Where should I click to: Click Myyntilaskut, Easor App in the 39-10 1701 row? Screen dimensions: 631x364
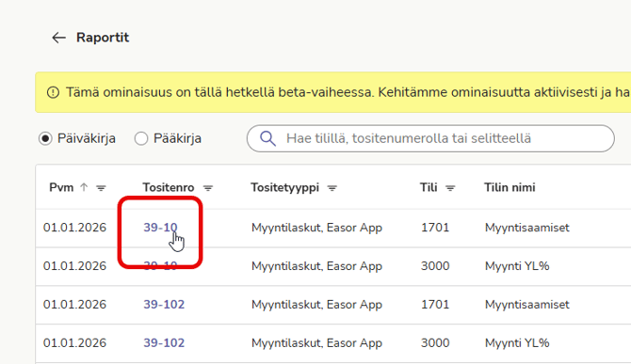pos(316,228)
